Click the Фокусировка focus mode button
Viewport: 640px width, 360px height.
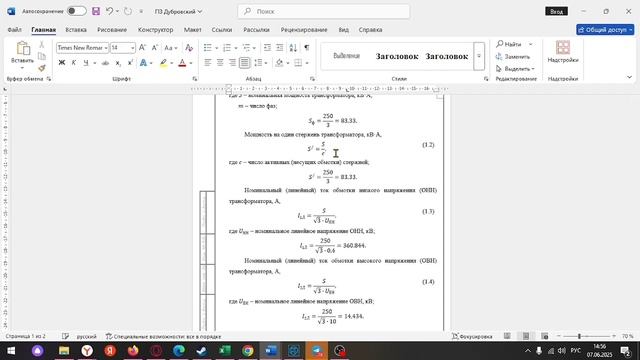point(472,336)
